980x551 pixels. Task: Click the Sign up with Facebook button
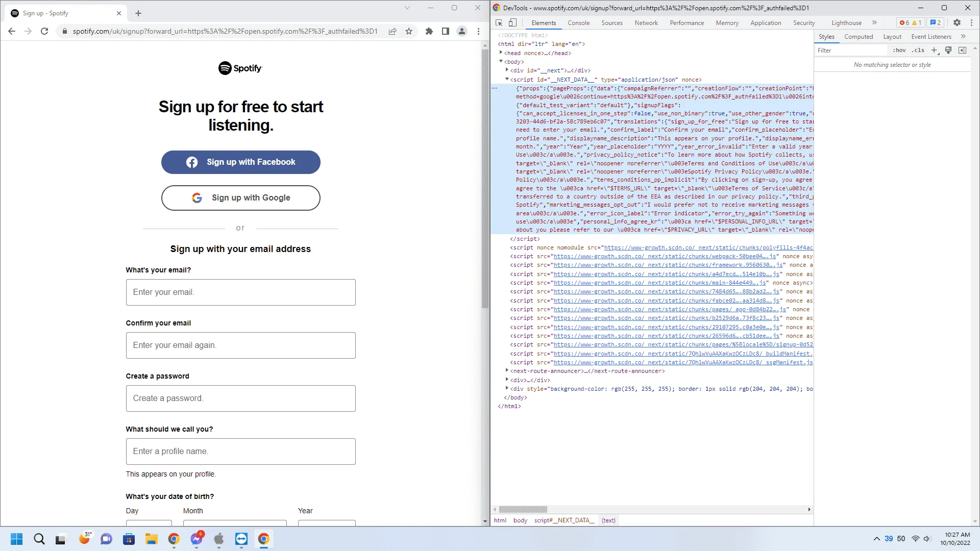point(241,162)
